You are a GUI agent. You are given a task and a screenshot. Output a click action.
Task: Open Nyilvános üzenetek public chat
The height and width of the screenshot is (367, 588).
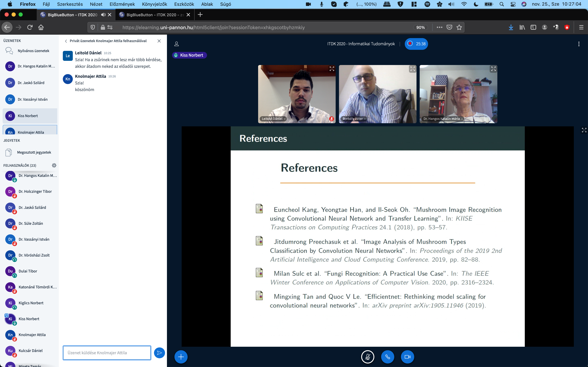[x=33, y=51]
